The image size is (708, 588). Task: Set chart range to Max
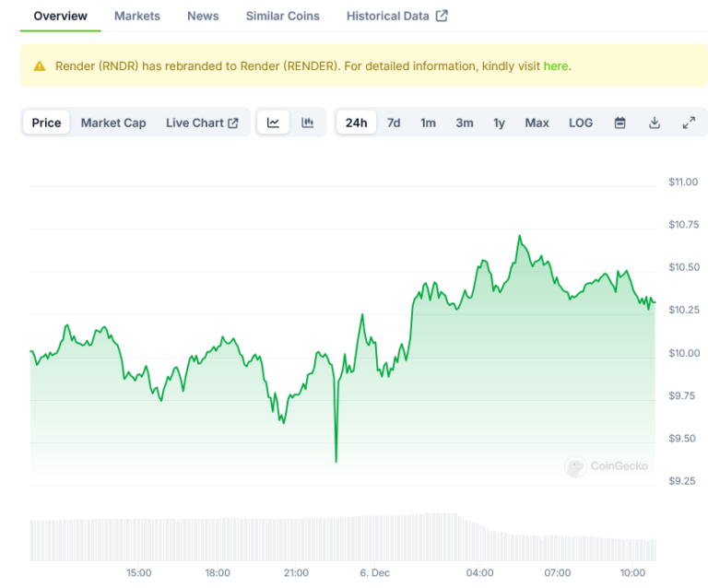pyautogui.click(x=537, y=123)
